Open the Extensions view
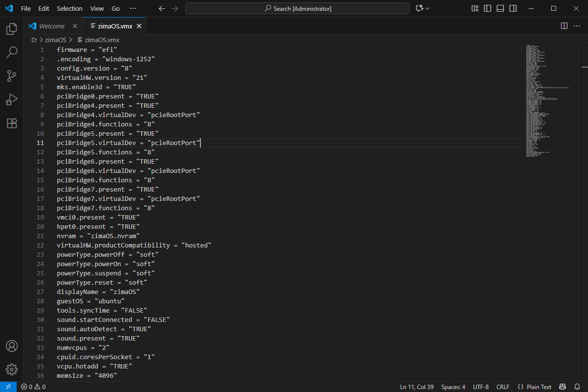Screen dimensions: 588x392 tap(12, 123)
